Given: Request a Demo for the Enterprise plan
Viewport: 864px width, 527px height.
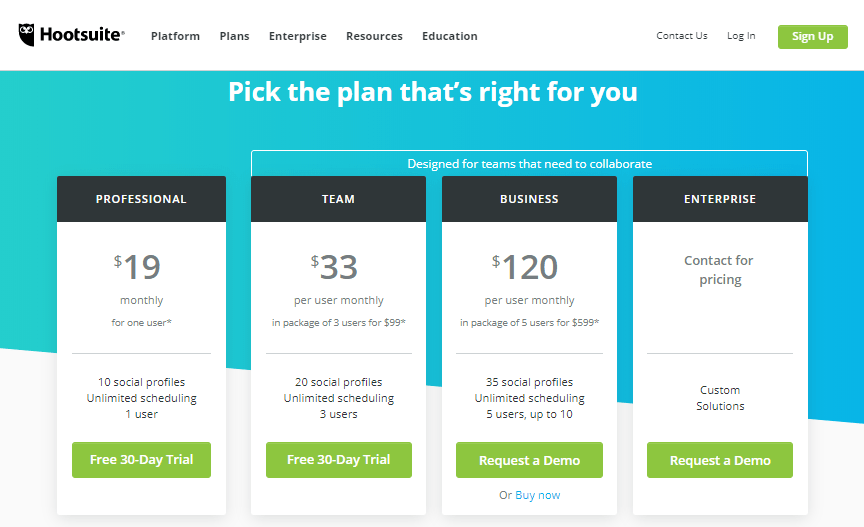Looking at the screenshot, I should tap(720, 461).
